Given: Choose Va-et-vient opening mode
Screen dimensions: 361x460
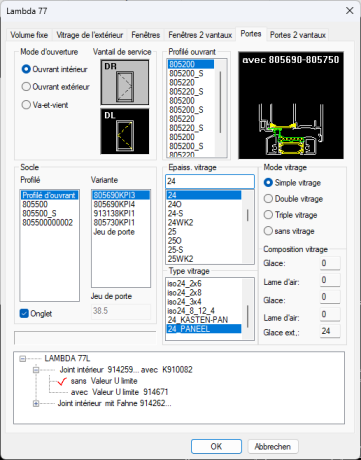Looking at the screenshot, I should point(26,105).
